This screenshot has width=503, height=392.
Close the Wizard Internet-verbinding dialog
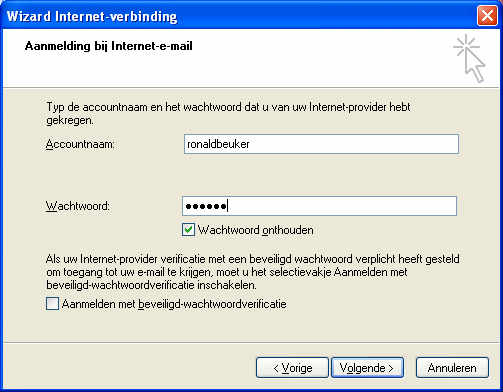487,16
